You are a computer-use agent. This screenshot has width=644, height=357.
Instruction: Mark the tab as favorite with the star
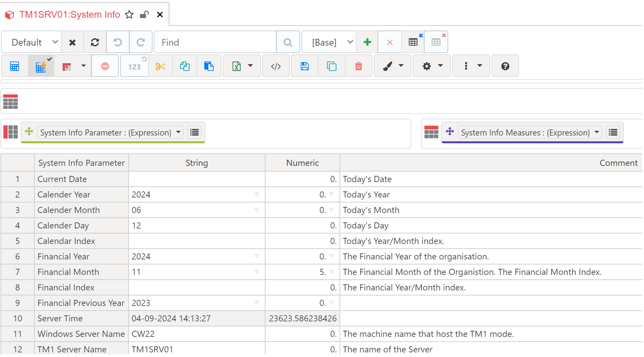tap(129, 15)
